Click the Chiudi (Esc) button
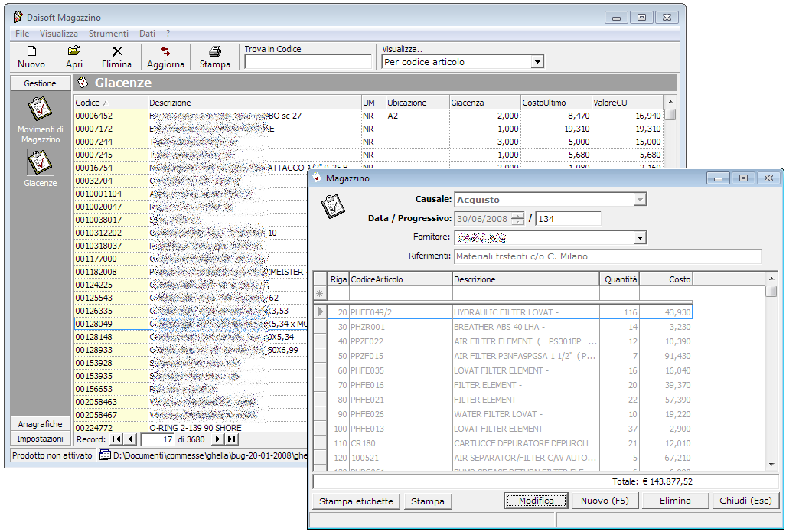The height and width of the screenshot is (532, 786). pyautogui.click(x=745, y=501)
